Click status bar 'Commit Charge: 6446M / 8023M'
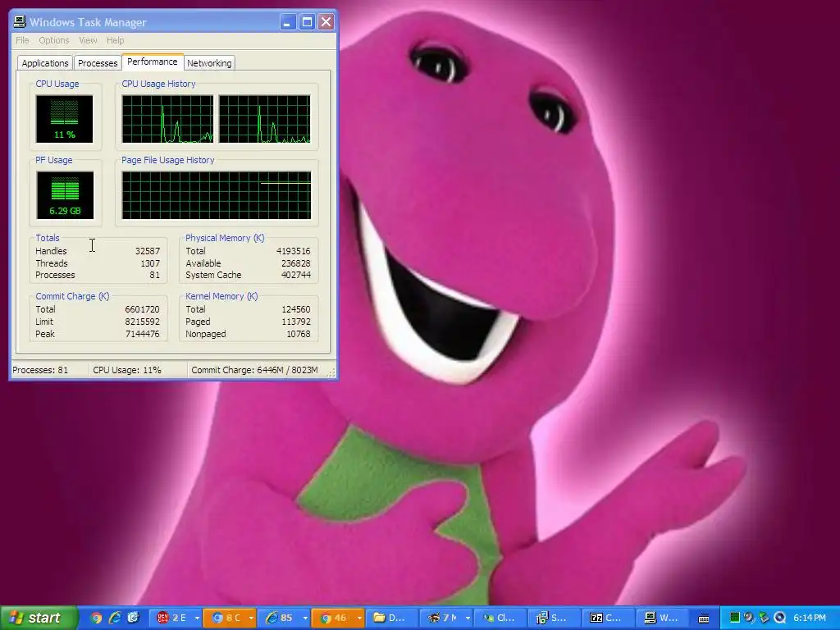 pos(254,370)
